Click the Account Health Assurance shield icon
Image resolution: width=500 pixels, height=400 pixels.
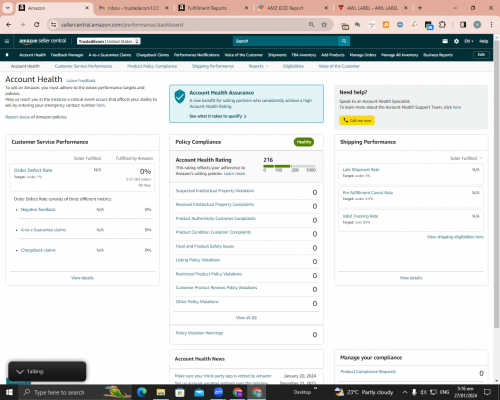(x=180, y=96)
